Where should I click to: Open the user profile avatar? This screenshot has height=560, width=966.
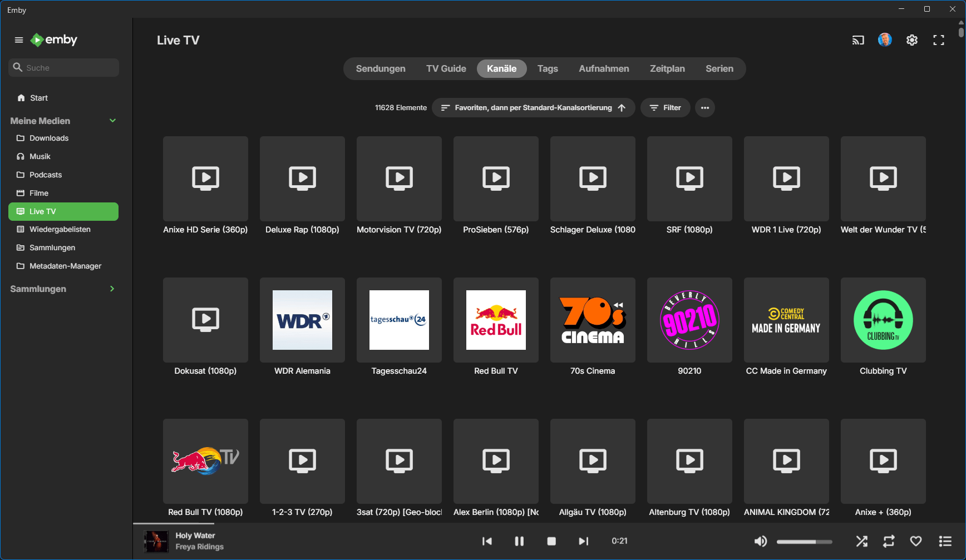click(x=885, y=40)
